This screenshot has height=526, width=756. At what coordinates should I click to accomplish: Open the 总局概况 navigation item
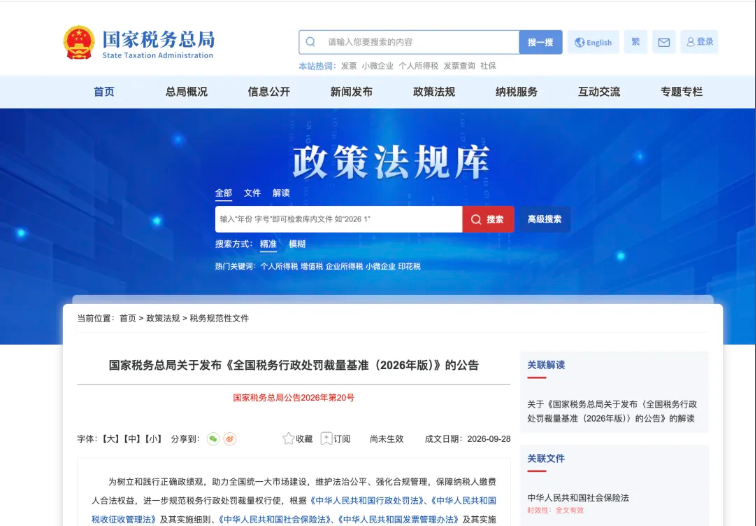pyautogui.click(x=187, y=92)
